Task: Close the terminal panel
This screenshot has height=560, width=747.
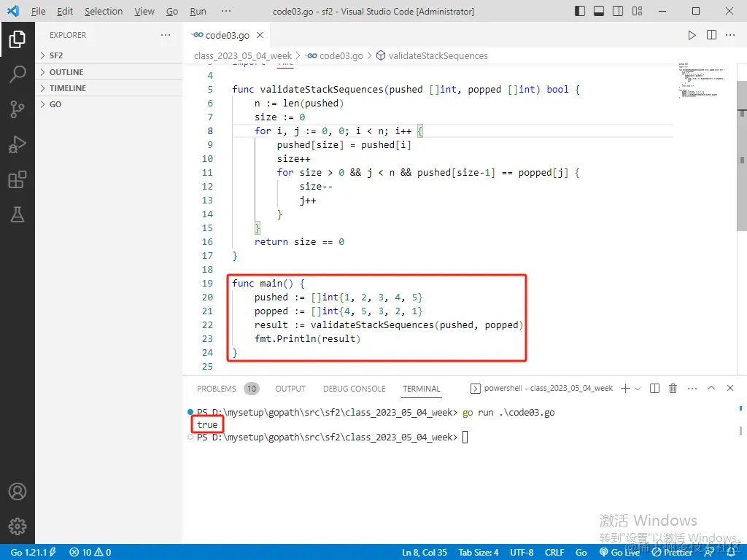Action: point(729,388)
